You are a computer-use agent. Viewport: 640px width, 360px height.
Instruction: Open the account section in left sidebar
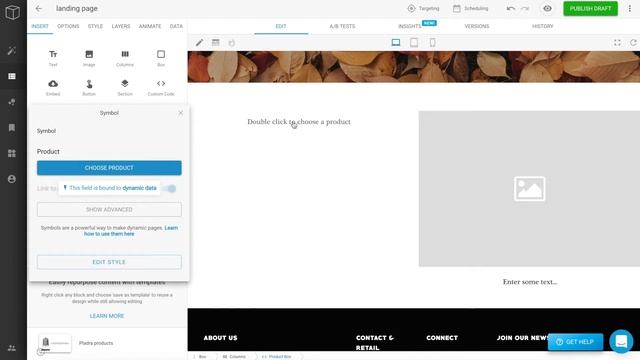click(x=12, y=179)
